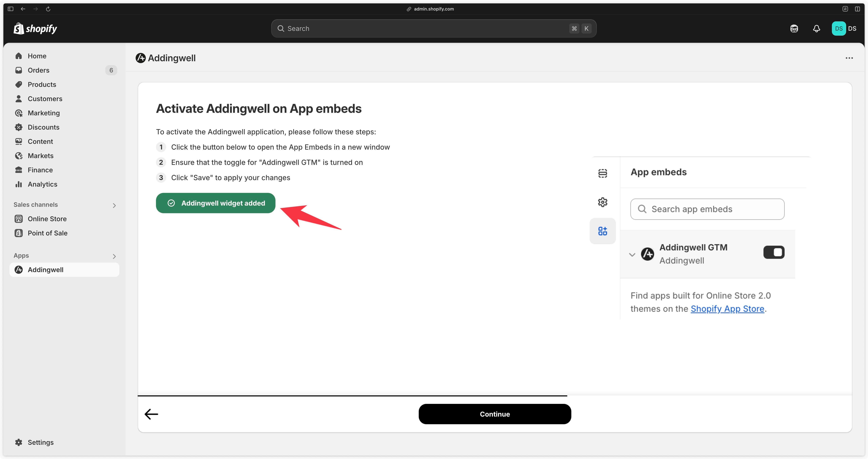Open the Orders menu item

point(64,70)
